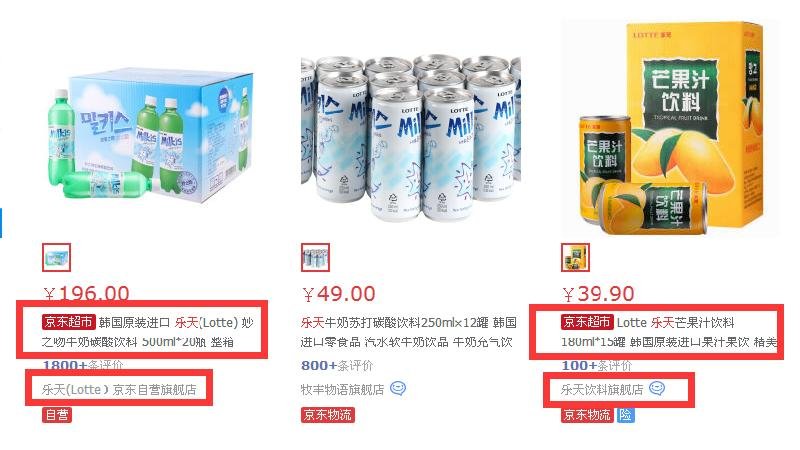Open the mango juice box product image

tap(670, 128)
